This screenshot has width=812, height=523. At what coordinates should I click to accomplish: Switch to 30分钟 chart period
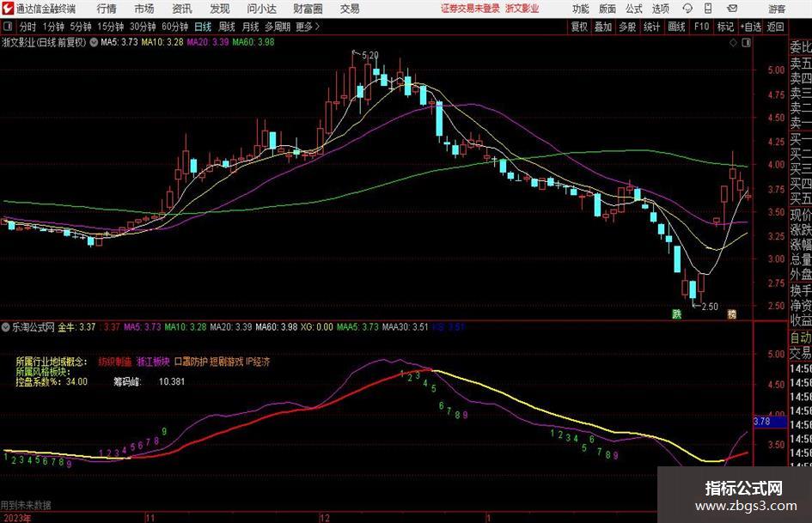[x=143, y=27]
